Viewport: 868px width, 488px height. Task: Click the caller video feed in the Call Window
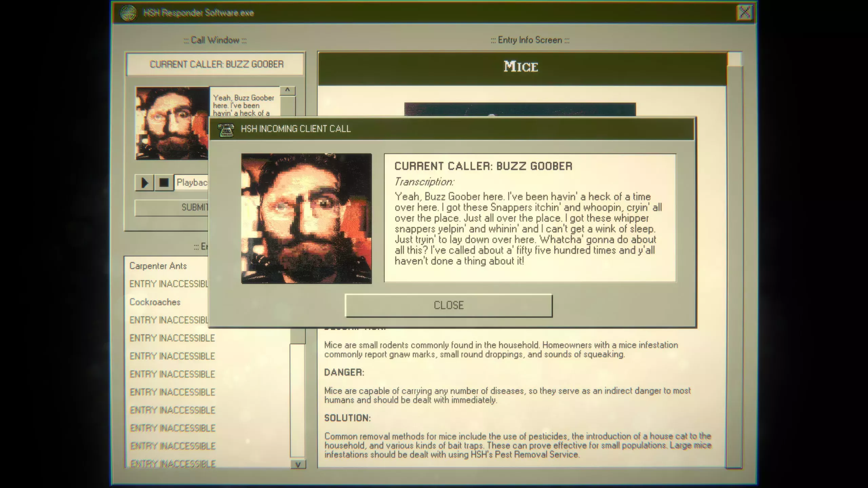tap(171, 124)
